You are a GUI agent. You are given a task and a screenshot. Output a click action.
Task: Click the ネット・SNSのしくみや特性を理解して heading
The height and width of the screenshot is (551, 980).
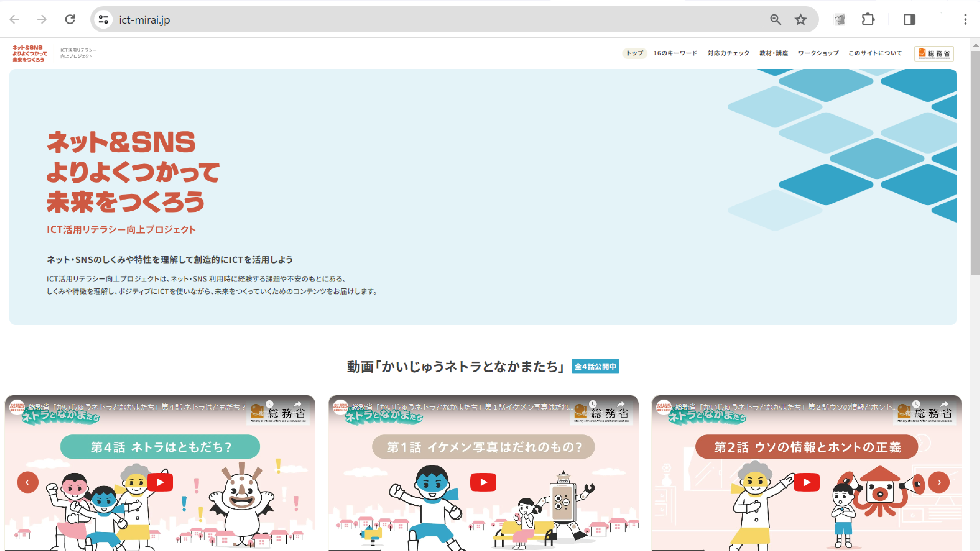coord(170,260)
